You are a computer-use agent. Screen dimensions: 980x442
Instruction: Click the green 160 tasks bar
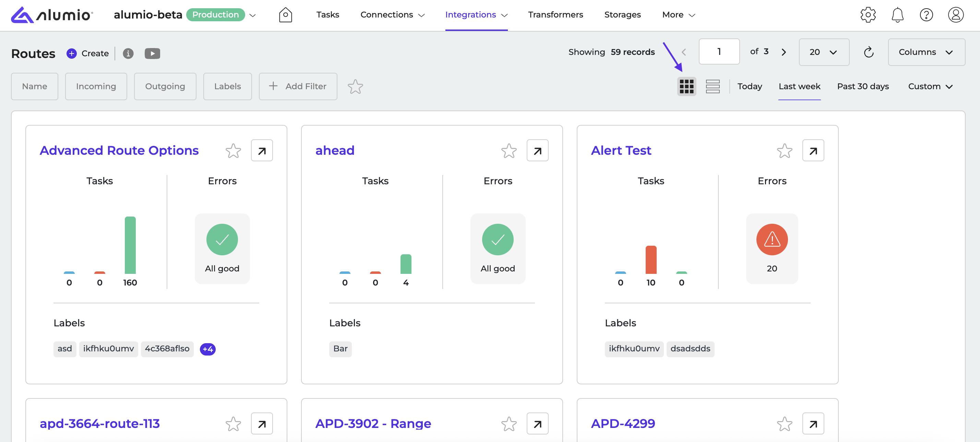(x=130, y=245)
